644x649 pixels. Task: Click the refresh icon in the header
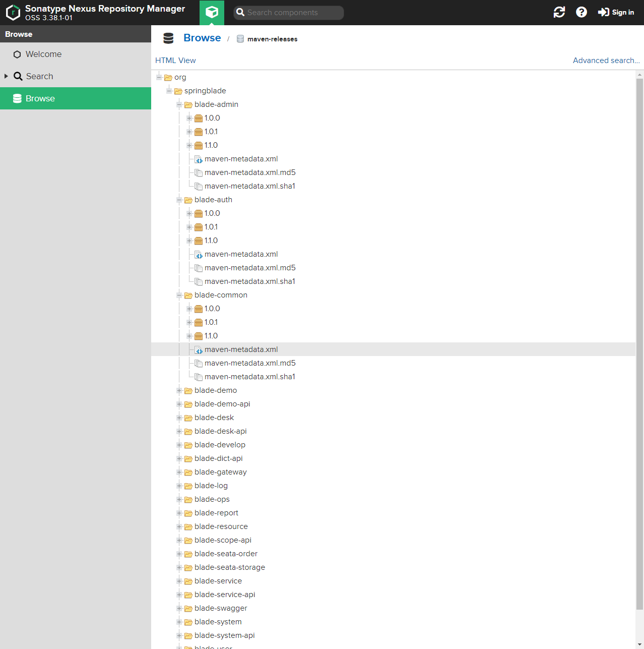(559, 12)
